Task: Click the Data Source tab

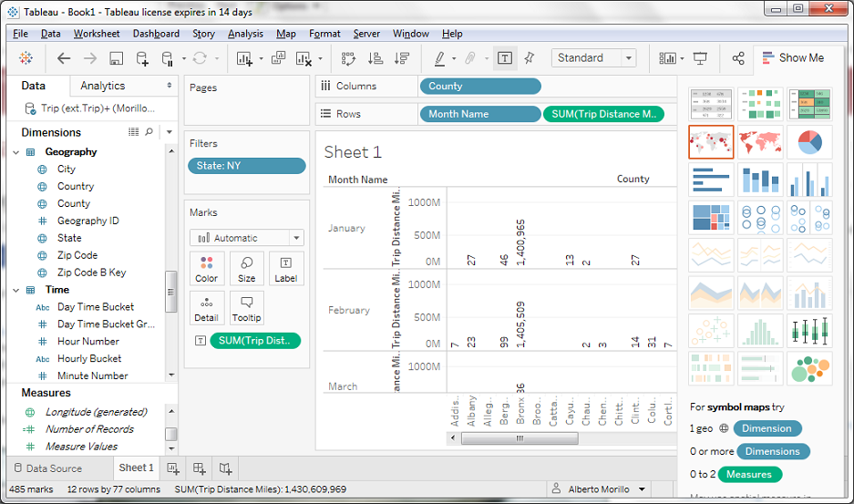Action: coord(48,468)
